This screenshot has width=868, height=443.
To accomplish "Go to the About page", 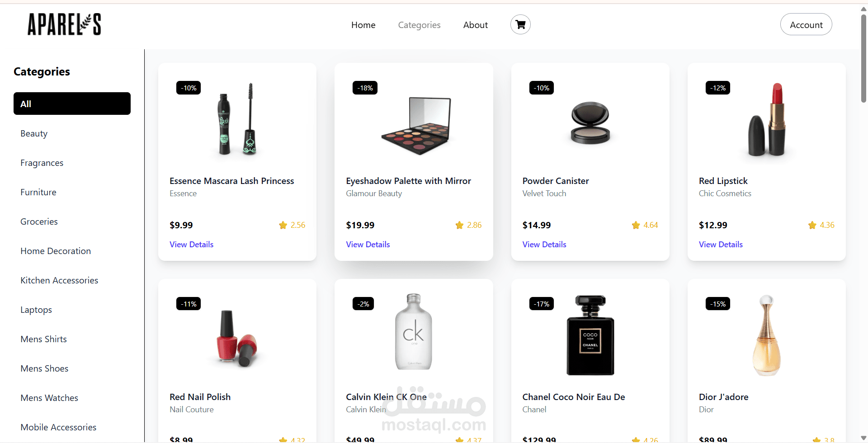I will coord(475,25).
